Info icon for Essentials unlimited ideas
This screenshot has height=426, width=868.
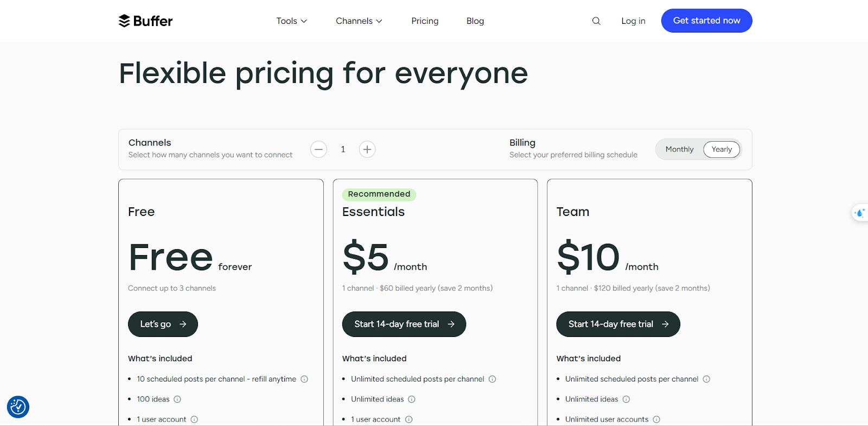(x=412, y=399)
